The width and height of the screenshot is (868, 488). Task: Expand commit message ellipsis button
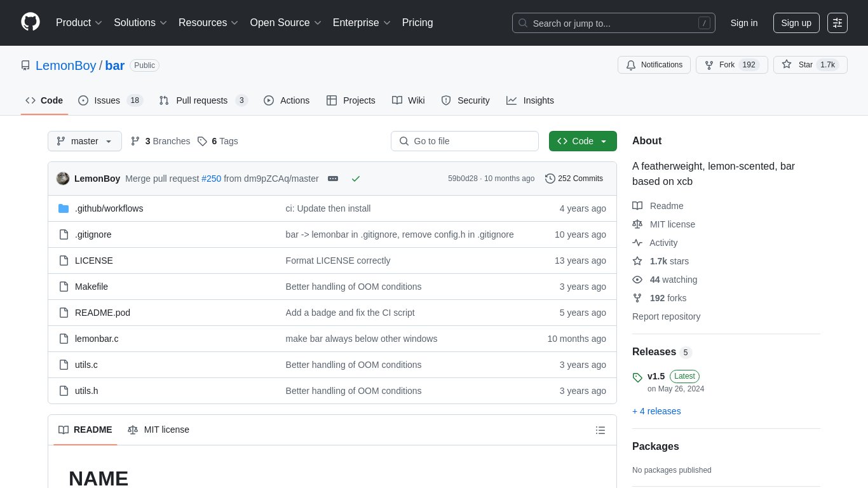coord(333,179)
